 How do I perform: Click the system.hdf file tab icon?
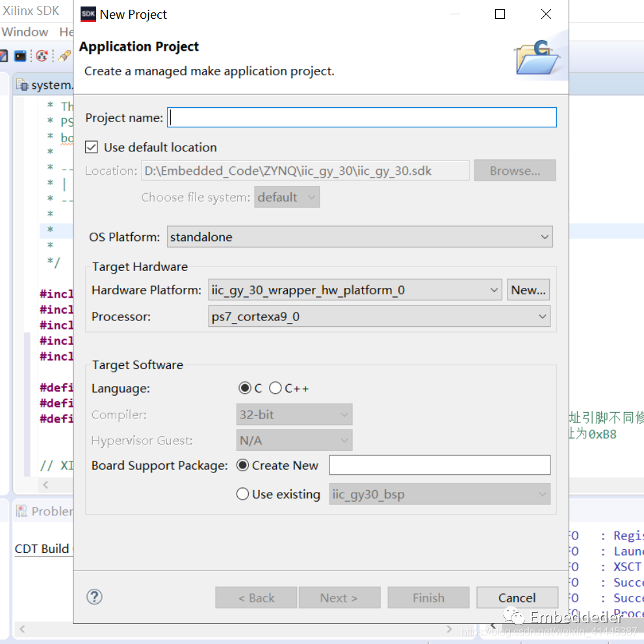pos(23,85)
